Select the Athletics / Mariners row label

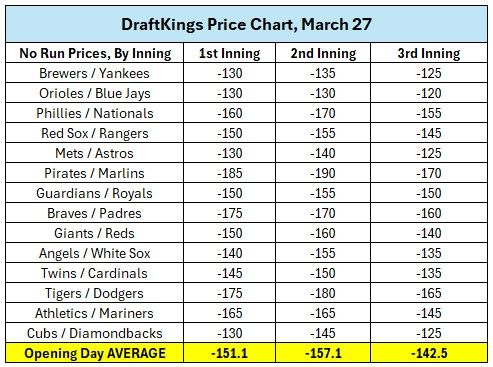[95, 313]
